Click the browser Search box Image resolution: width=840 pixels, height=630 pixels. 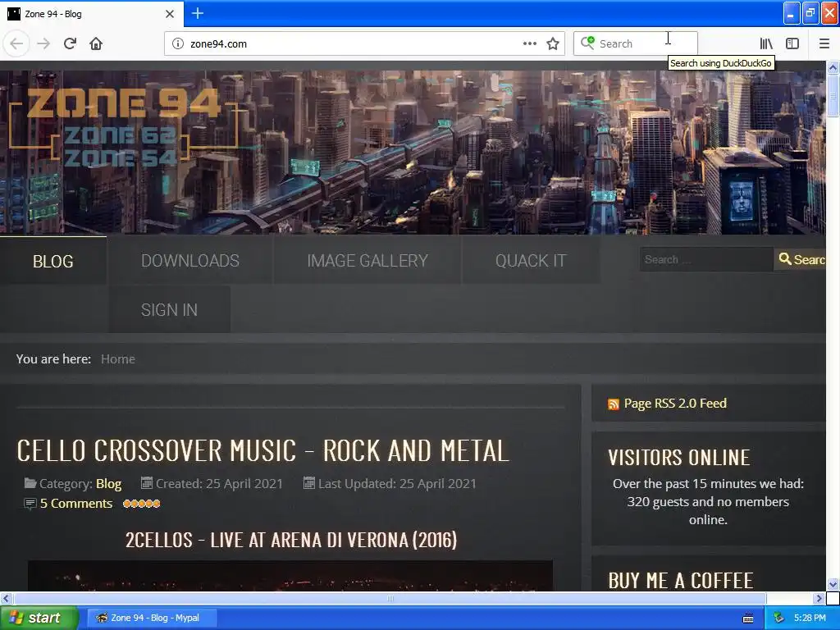point(636,44)
